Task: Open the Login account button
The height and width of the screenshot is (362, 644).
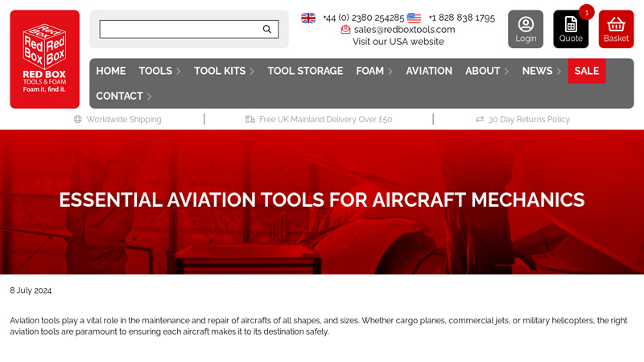Action: [526, 29]
